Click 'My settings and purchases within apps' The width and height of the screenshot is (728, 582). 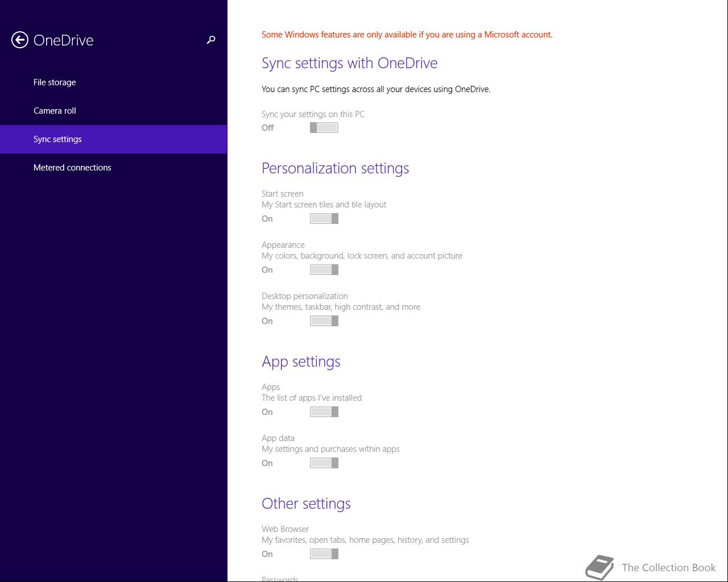(330, 449)
